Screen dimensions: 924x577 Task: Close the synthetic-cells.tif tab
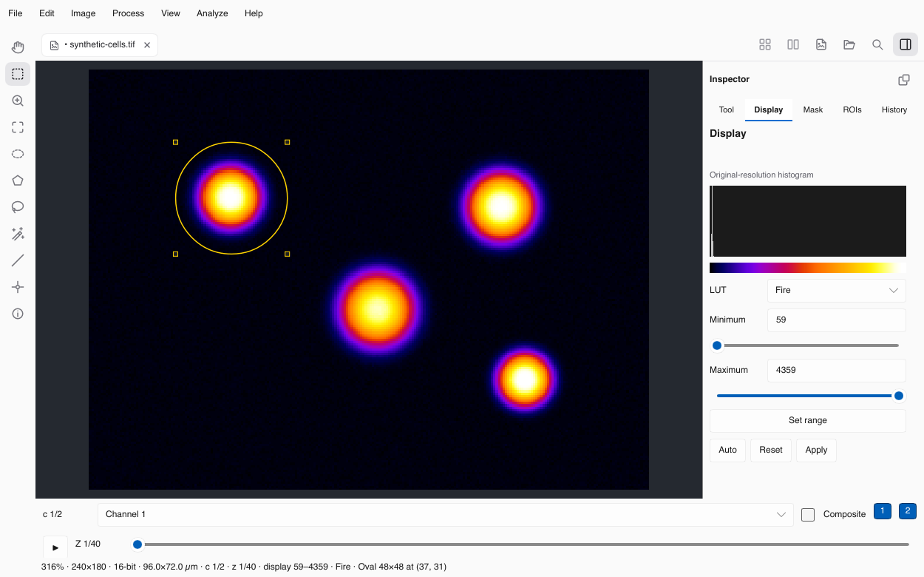[x=147, y=45]
